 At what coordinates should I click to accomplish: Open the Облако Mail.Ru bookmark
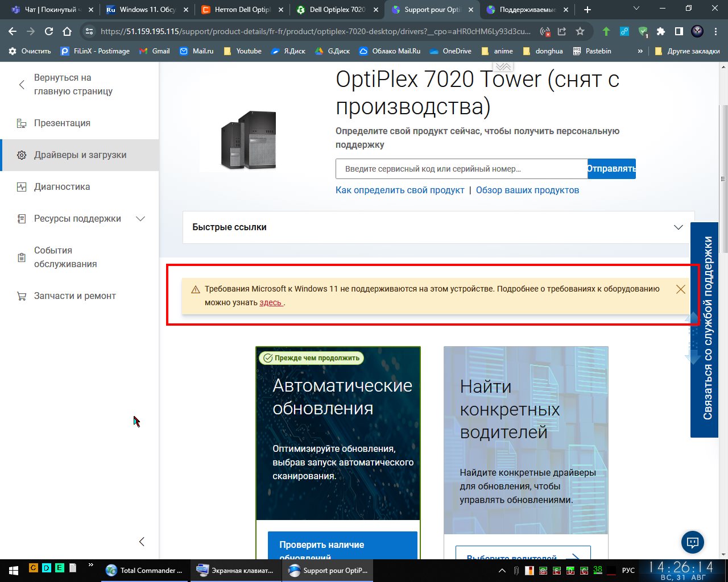[390, 51]
